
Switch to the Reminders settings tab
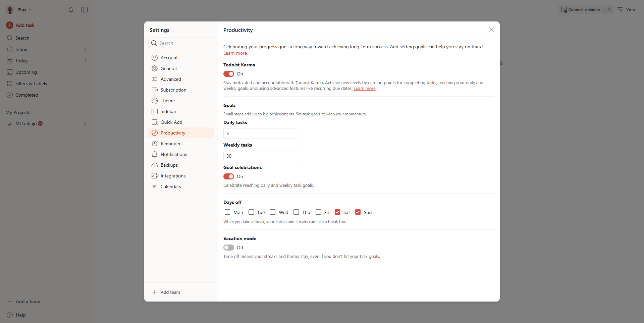coord(171,144)
